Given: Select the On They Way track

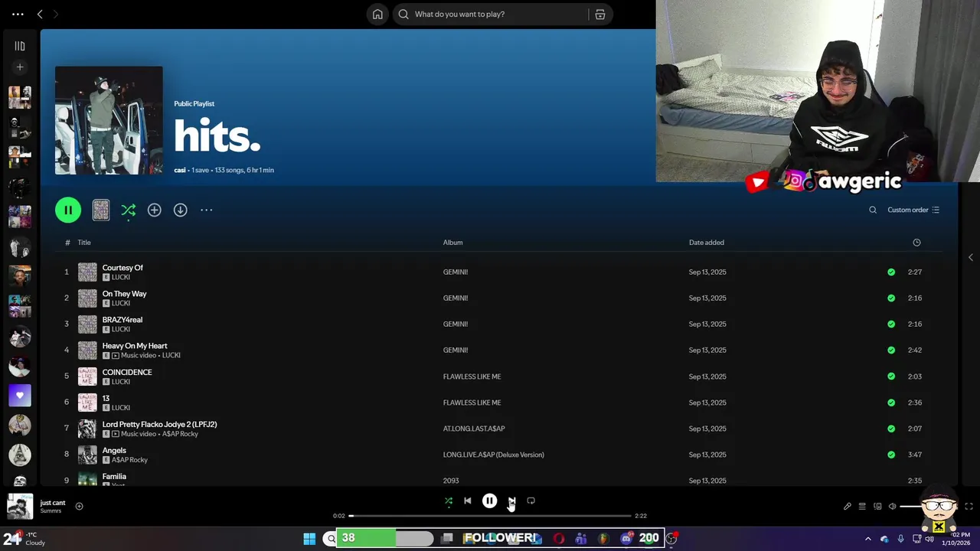Looking at the screenshot, I should click(124, 294).
